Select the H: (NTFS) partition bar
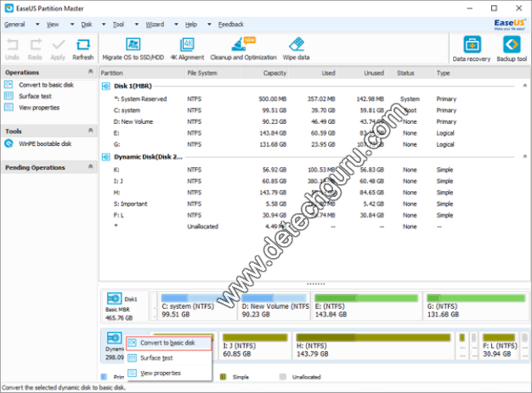 pyautogui.click(x=373, y=345)
